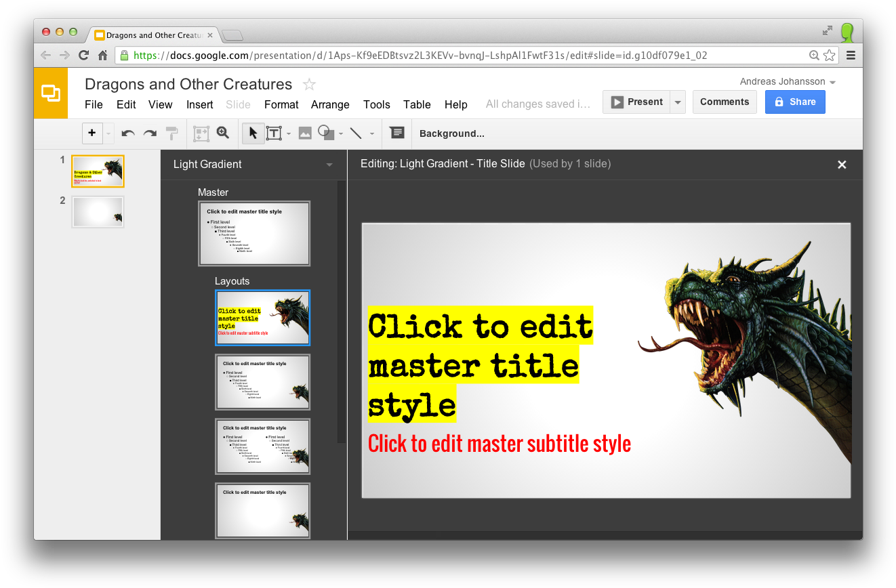The width and height of the screenshot is (896, 588).
Task: Click the insert image icon
Action: [305, 133]
